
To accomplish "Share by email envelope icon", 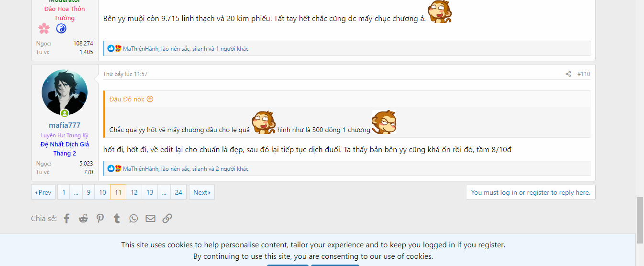I will [150, 219].
